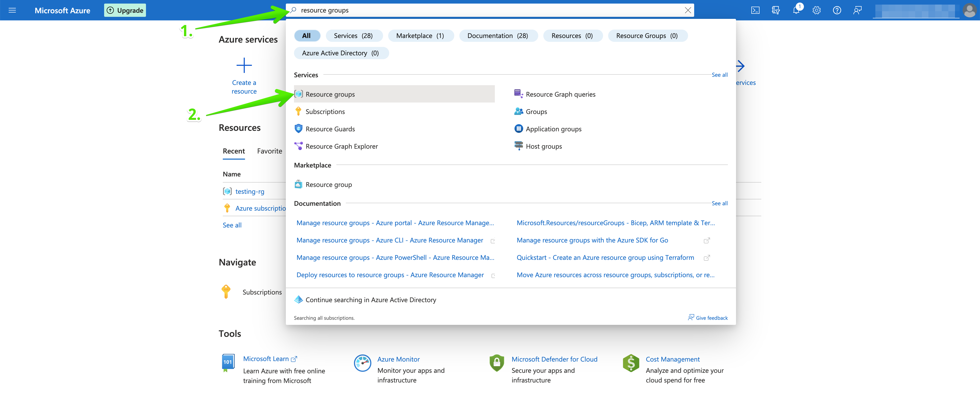This screenshot has height=409, width=980.
Task: Open Azure Monitor tool link
Action: [x=398, y=360]
